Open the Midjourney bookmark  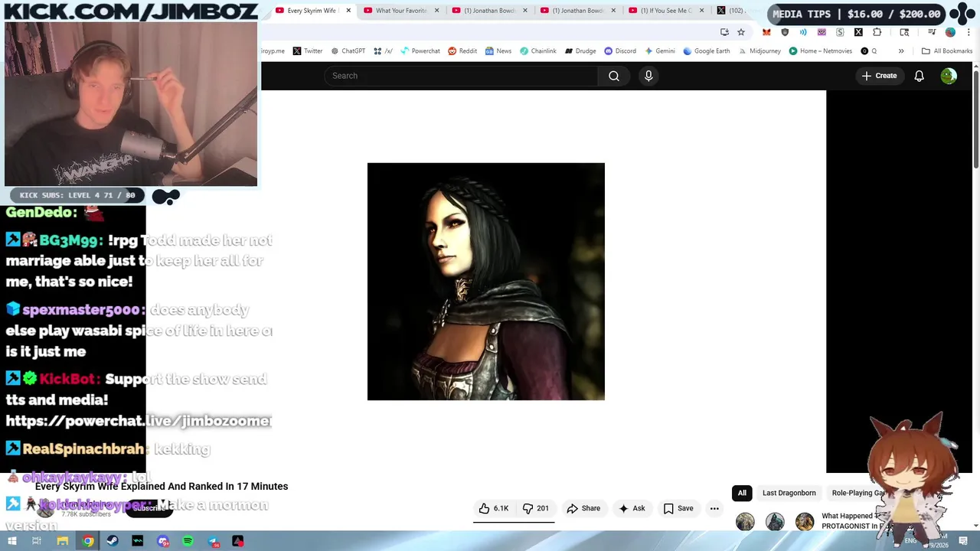759,51
